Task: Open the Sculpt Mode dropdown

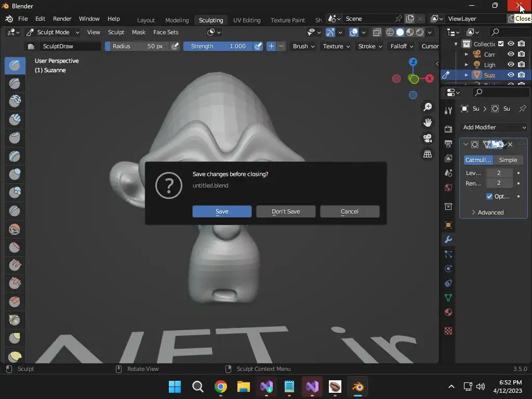Action: pos(53,32)
